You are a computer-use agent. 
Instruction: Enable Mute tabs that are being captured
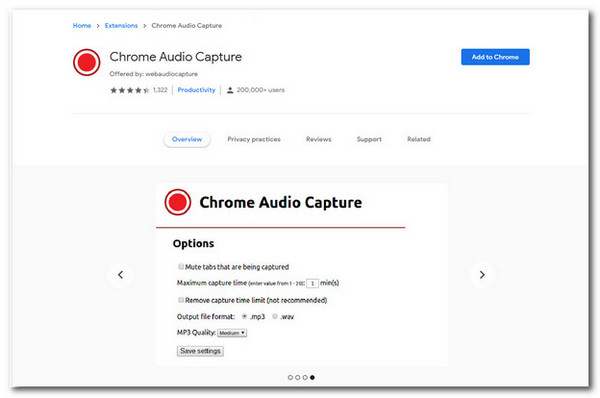click(x=181, y=266)
